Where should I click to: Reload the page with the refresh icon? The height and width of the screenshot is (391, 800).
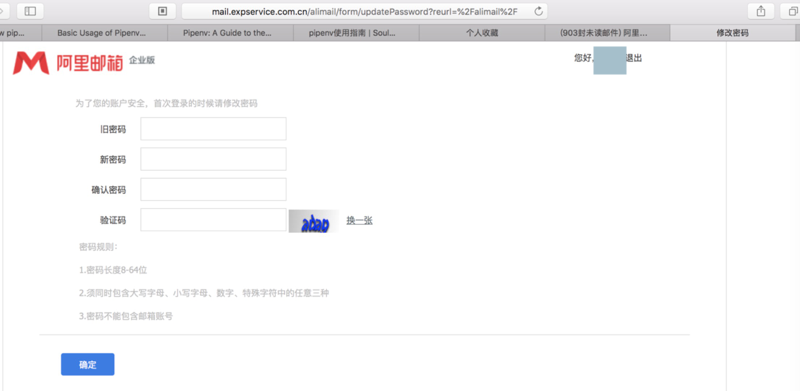(x=538, y=11)
